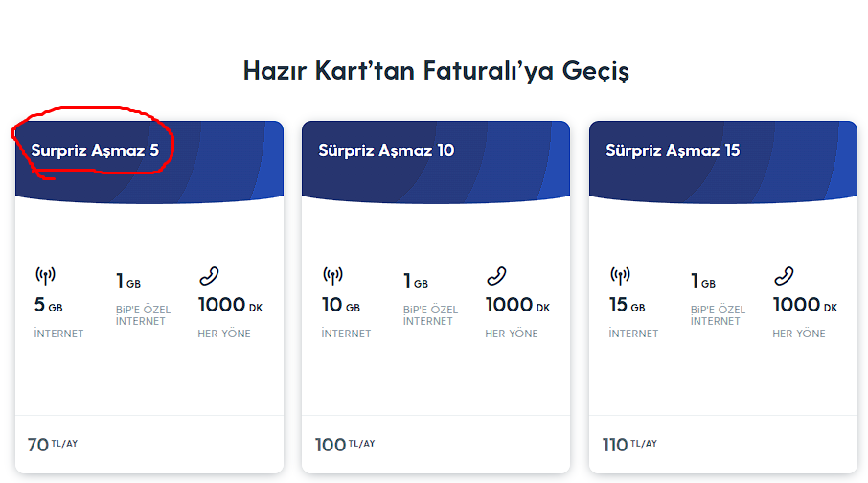Click the phone icon in Sürpriz Aşmaz 15 card

[784, 276]
